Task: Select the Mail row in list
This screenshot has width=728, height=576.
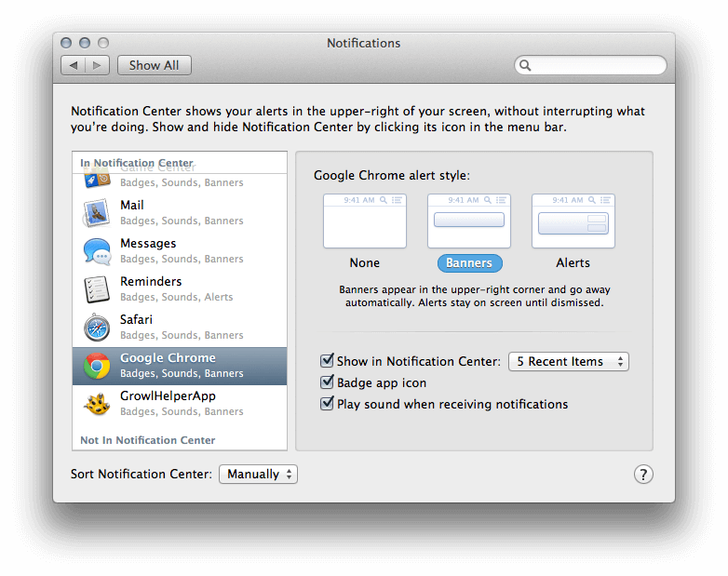Action: pos(180,213)
